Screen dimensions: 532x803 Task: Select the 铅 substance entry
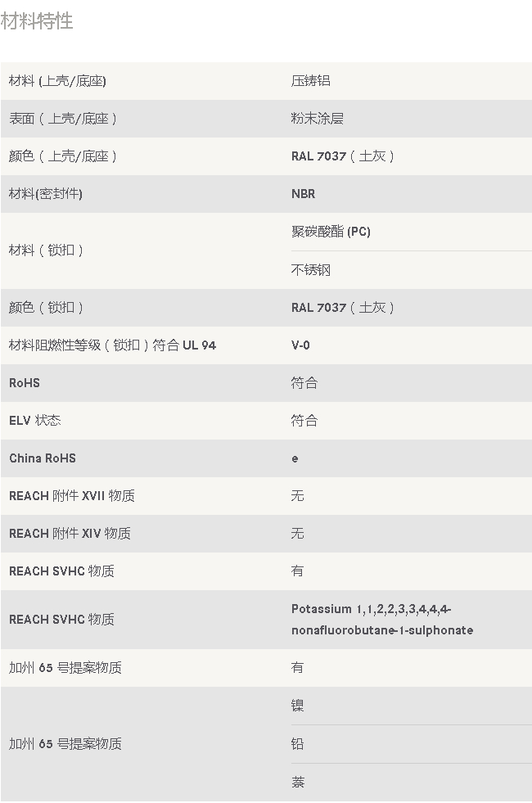pos(297,743)
